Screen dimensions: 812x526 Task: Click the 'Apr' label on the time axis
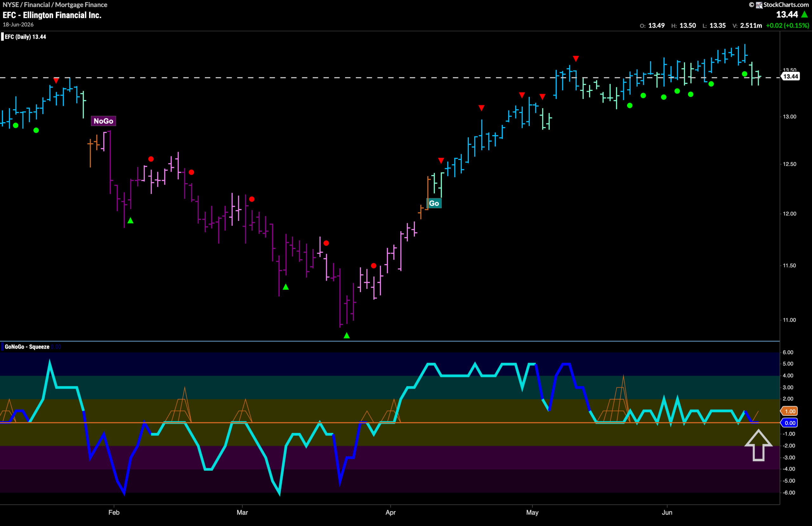coord(390,512)
